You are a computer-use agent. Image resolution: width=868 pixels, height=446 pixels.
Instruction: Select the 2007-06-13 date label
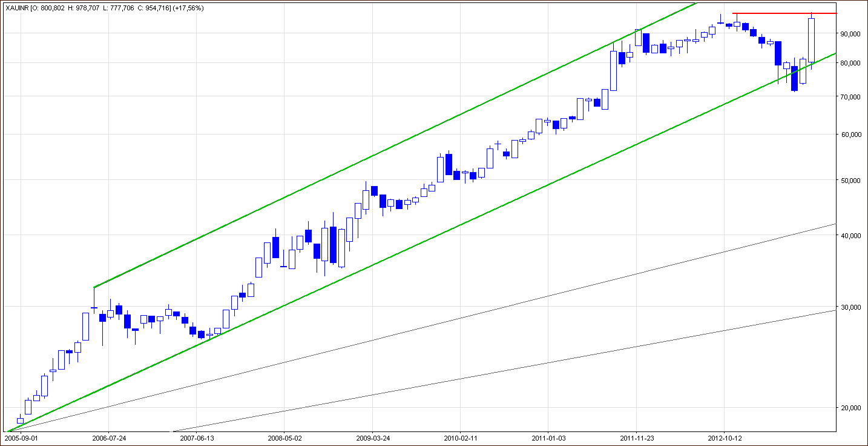[x=197, y=438]
